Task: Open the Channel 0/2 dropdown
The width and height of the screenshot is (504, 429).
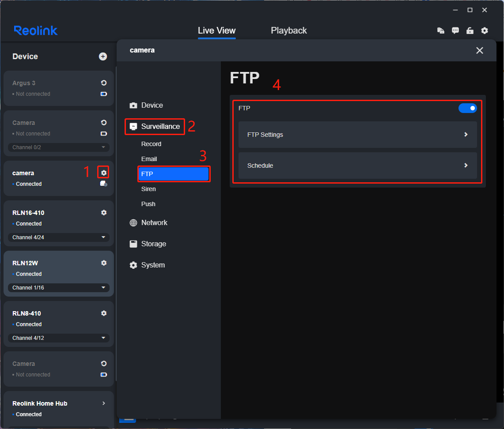Action: (58, 147)
